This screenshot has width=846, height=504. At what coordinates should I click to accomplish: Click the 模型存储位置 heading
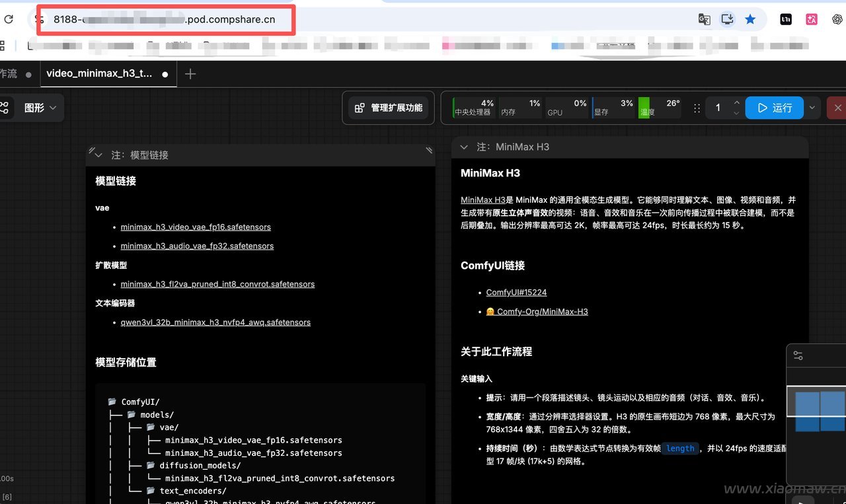point(126,362)
